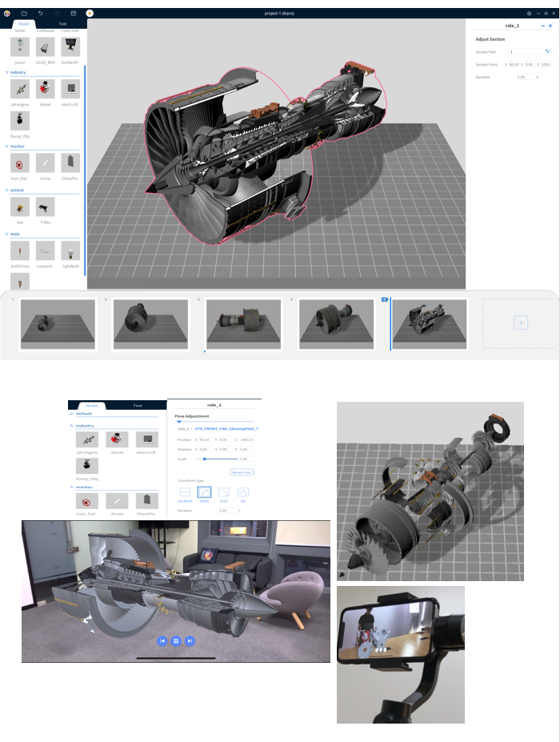Click the Scale slider handle
The width and height of the screenshot is (560, 742).
[205, 459]
